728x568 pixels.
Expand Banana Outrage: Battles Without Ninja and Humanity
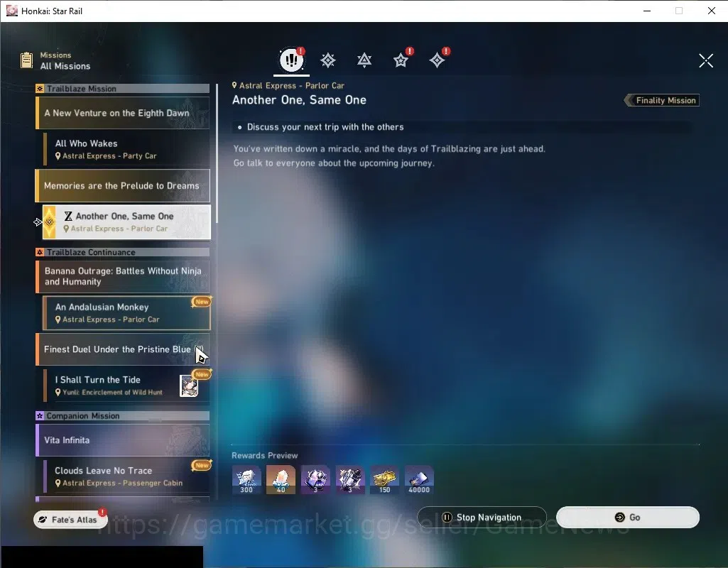point(123,277)
